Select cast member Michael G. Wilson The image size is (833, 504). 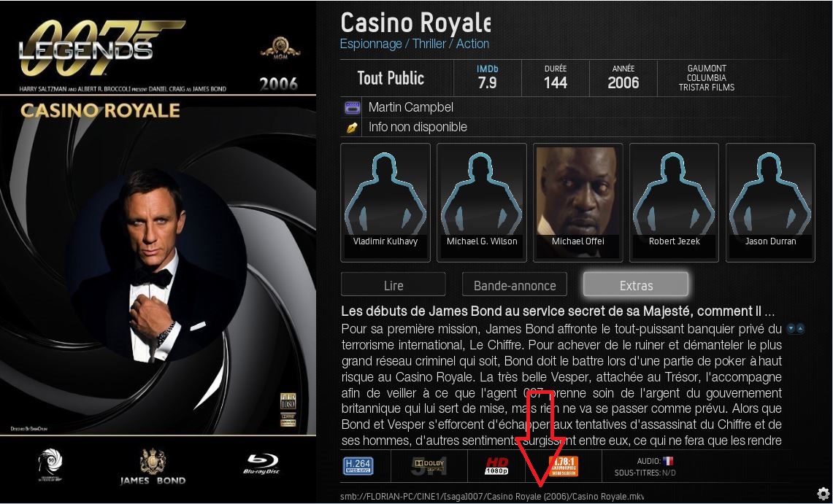coord(481,203)
